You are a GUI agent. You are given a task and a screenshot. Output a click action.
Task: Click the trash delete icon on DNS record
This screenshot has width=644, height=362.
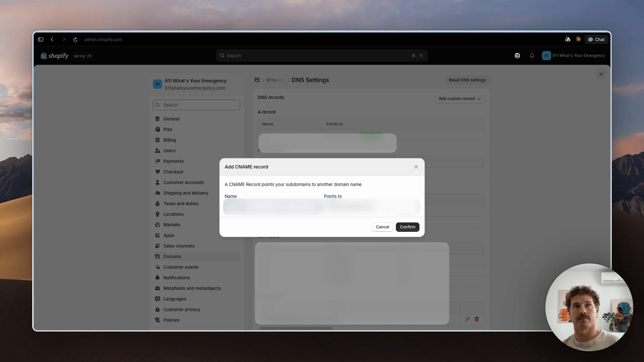pyautogui.click(x=477, y=319)
